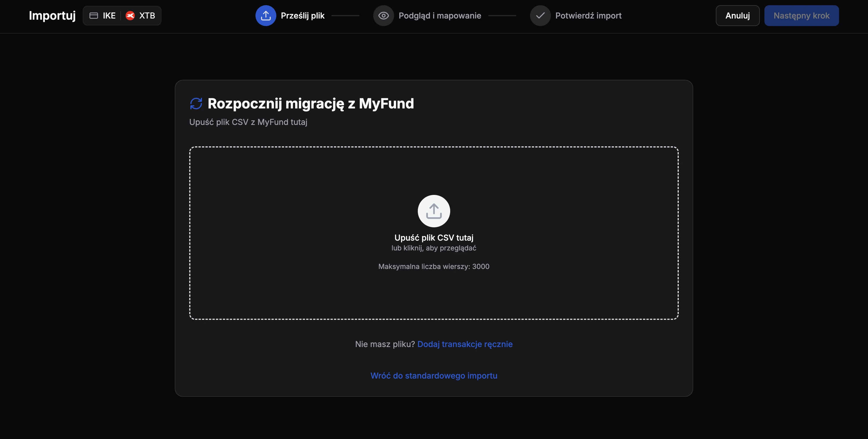Screen dimensions: 868x439
Task: Select the Prześlij plik step label
Action: (302, 16)
